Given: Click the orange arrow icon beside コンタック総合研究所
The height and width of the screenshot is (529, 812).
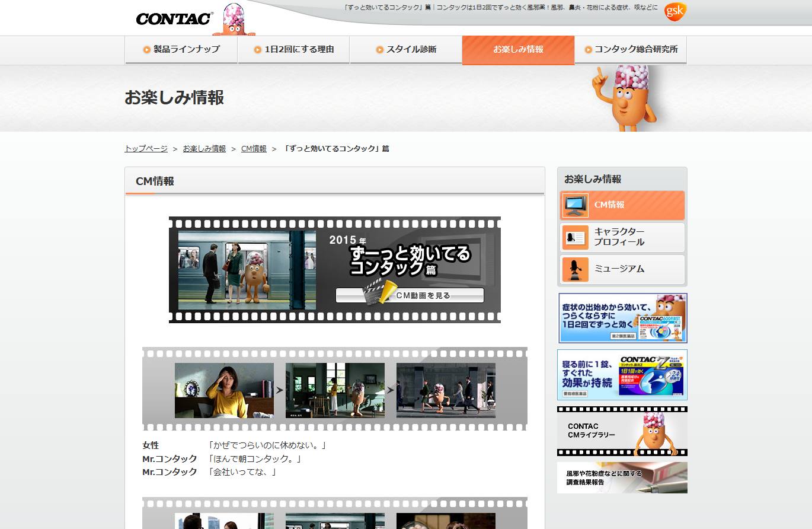Looking at the screenshot, I should click(x=588, y=50).
